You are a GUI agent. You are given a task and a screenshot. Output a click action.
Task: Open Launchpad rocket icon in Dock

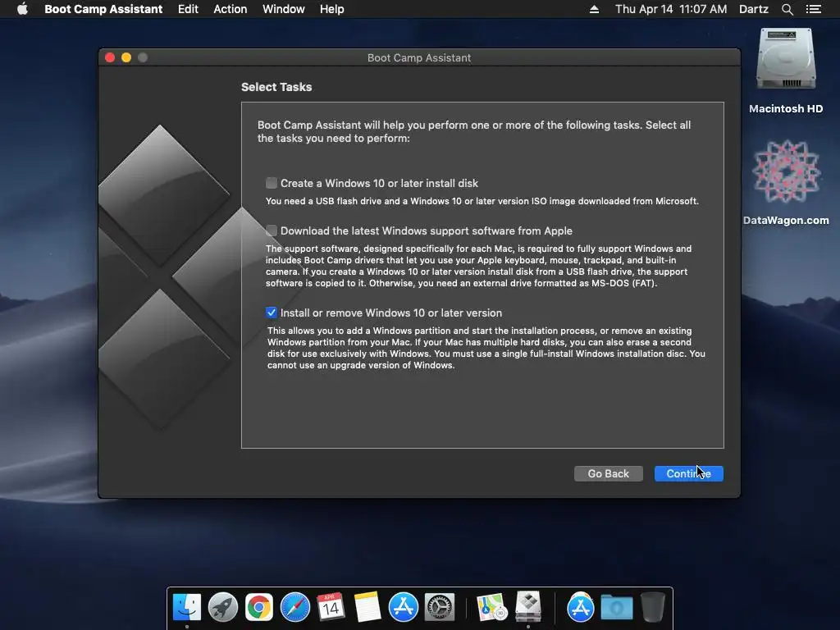pos(223,608)
